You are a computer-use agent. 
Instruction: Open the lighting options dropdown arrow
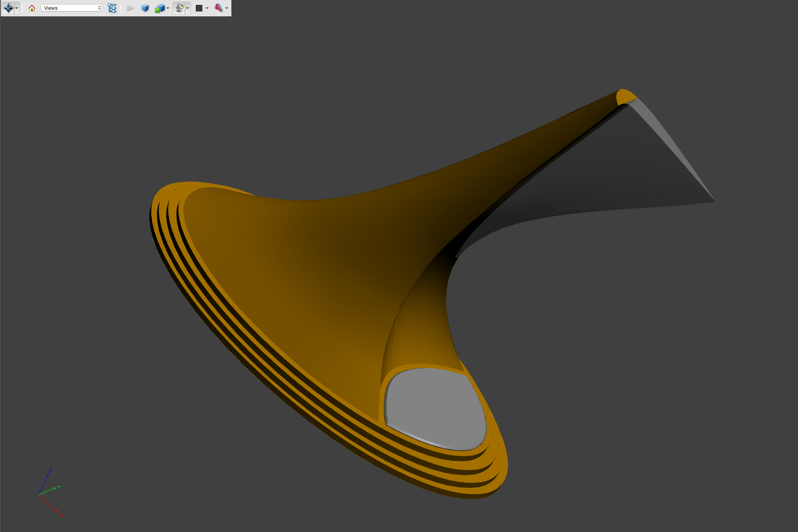(188, 8)
